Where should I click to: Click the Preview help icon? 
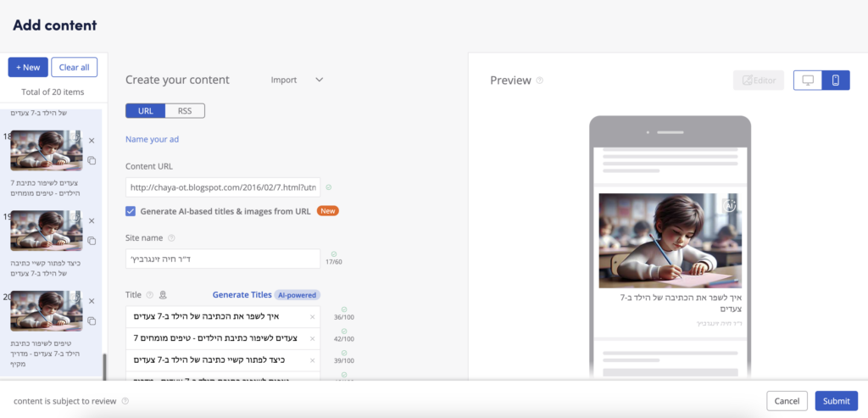pos(540,81)
